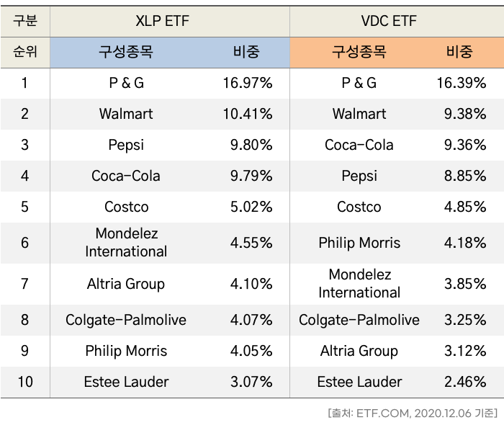The image size is (504, 425).
Task: Select the 16.39% weight cell
Action: (x=461, y=83)
